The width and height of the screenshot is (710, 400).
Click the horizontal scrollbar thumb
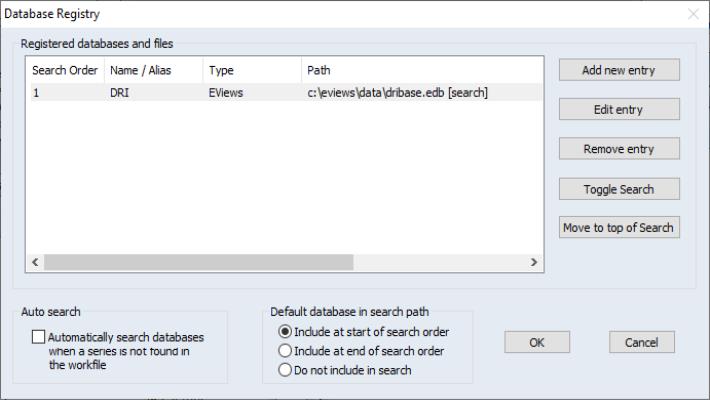click(198, 262)
